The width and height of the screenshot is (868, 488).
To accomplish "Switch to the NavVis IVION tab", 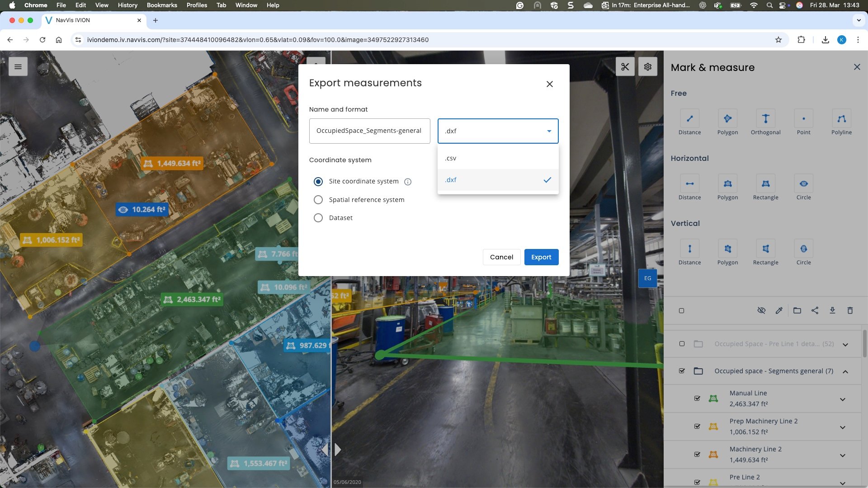I will (x=94, y=20).
